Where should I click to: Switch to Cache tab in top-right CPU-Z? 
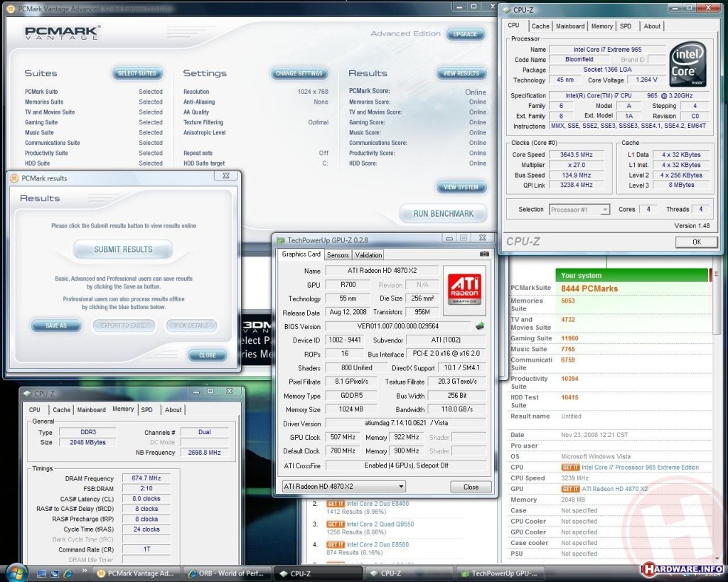pos(540,26)
